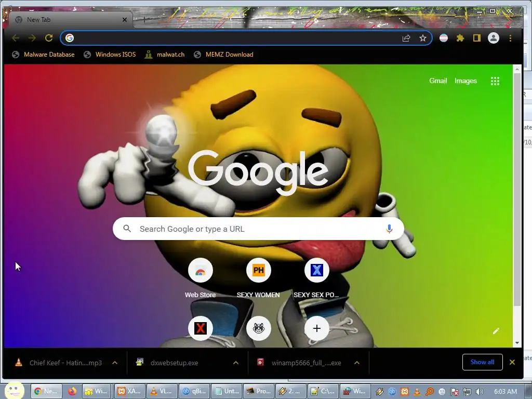Open the red X shortcut tile
Image resolution: width=532 pixels, height=399 pixels.
point(200,328)
